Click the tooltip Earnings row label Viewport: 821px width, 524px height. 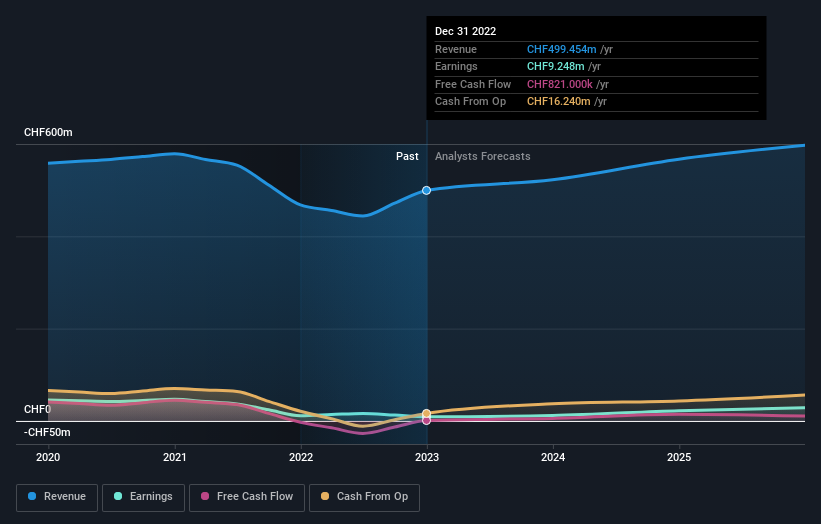456,66
